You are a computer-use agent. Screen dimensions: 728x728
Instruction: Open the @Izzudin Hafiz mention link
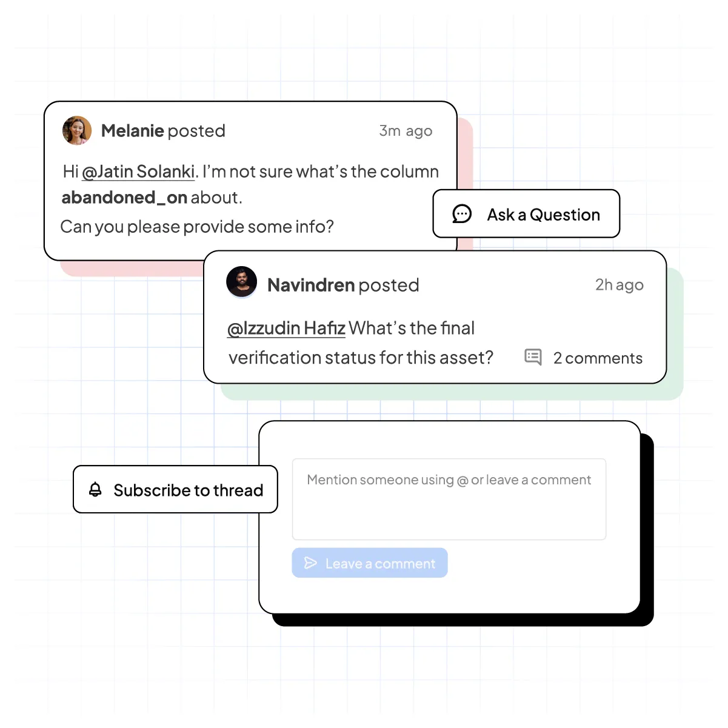coord(286,328)
